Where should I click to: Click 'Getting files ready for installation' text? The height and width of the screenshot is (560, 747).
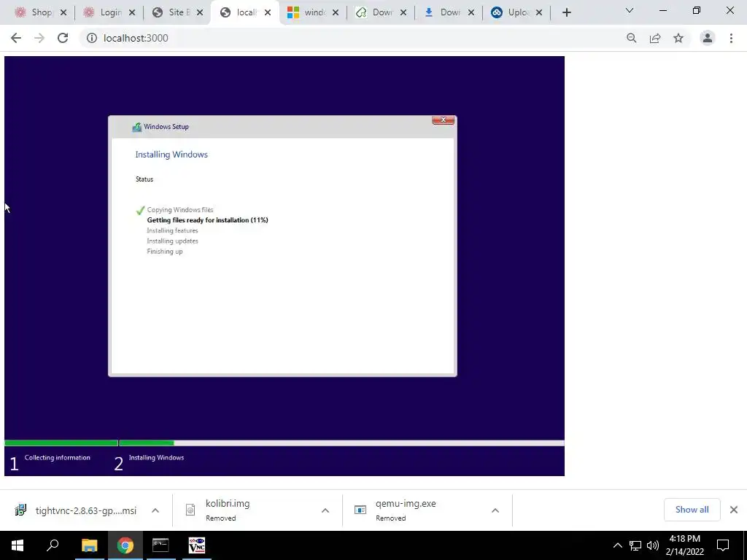(x=208, y=220)
